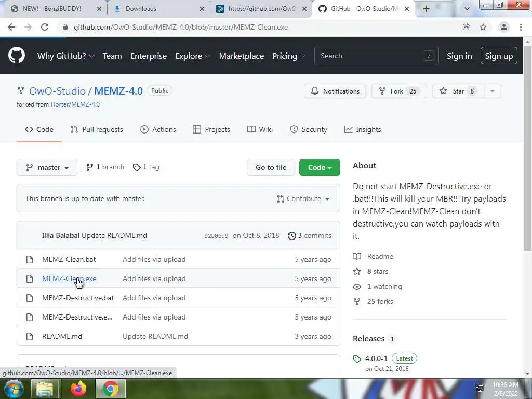Image resolution: width=532 pixels, height=399 pixels.
Task: Click the Windows Start orb
Action: coord(14,389)
